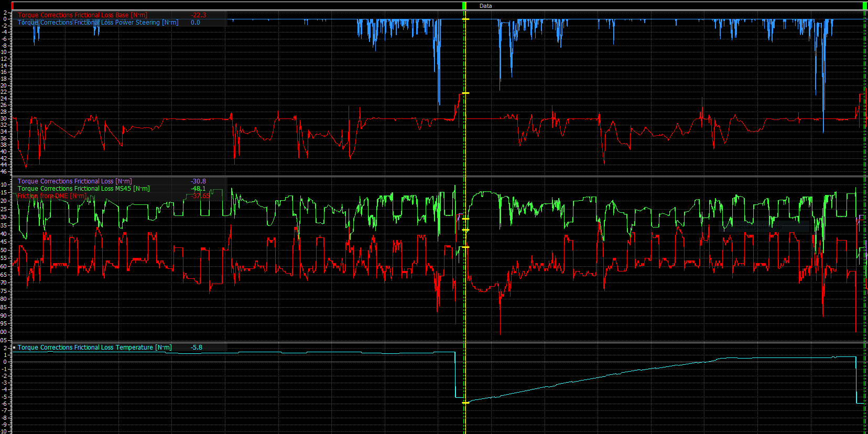868x434 pixels.
Task: Click the -48.1 value of MS45 channel
Action: coord(198,189)
